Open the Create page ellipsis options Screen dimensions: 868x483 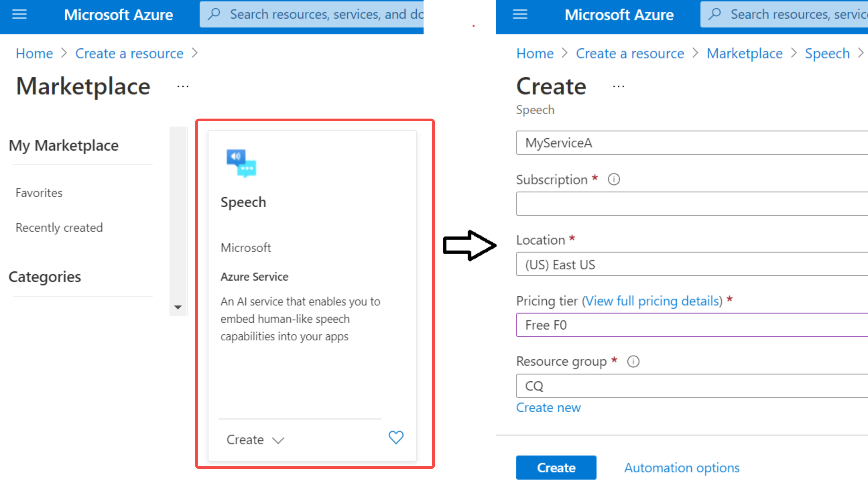pos(618,86)
